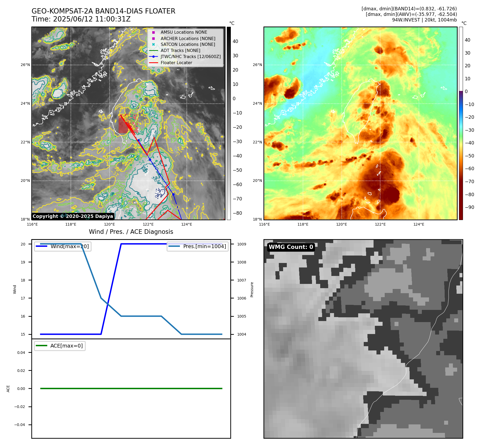This screenshot has height=448, width=481.
Task: Click the Wind axis label
Action: click(x=15, y=289)
